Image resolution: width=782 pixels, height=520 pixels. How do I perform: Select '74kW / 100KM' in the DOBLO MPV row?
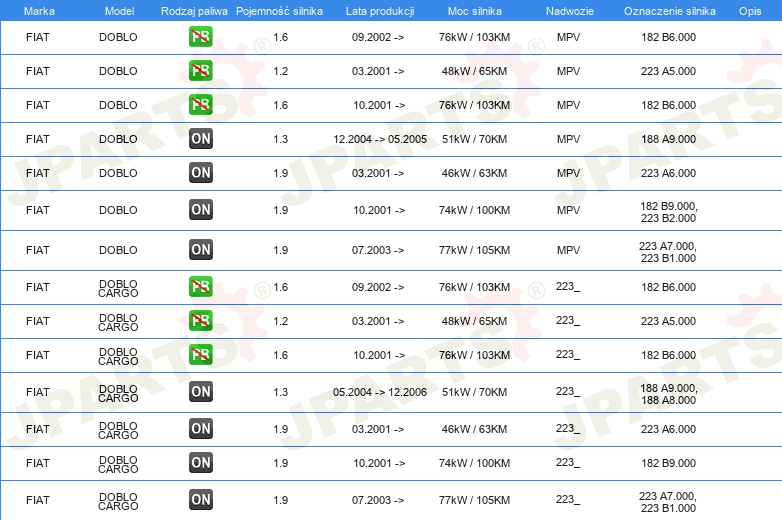[474, 210]
